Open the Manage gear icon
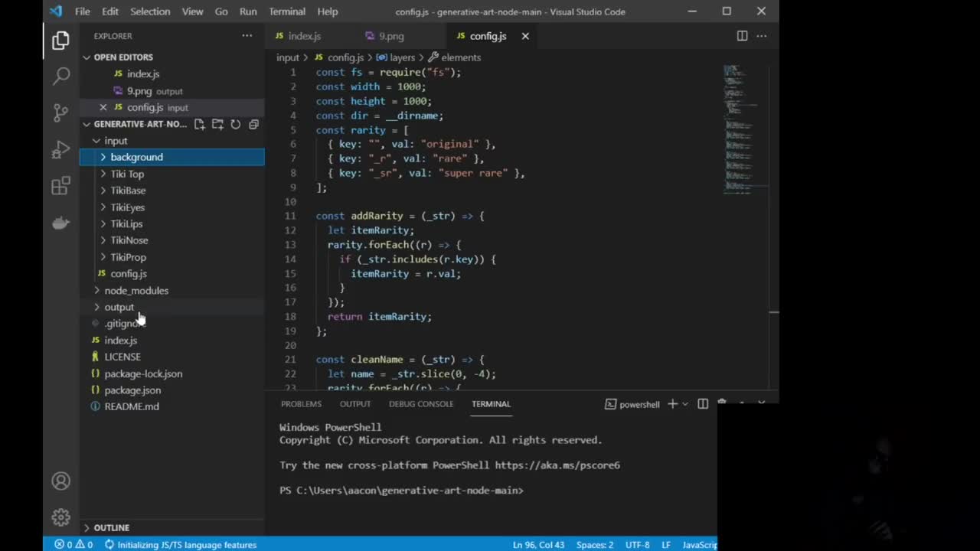Image resolution: width=980 pixels, height=551 pixels. tap(61, 517)
